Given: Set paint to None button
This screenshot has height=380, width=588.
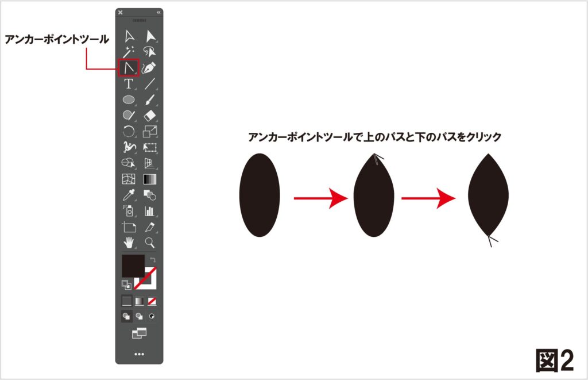Looking at the screenshot, I should 152,301.
